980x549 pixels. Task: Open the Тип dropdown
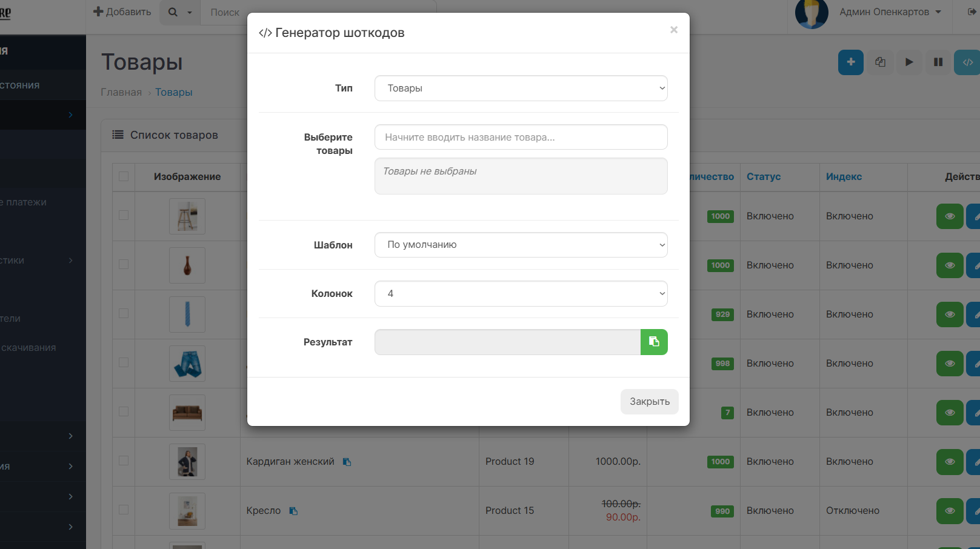(521, 88)
